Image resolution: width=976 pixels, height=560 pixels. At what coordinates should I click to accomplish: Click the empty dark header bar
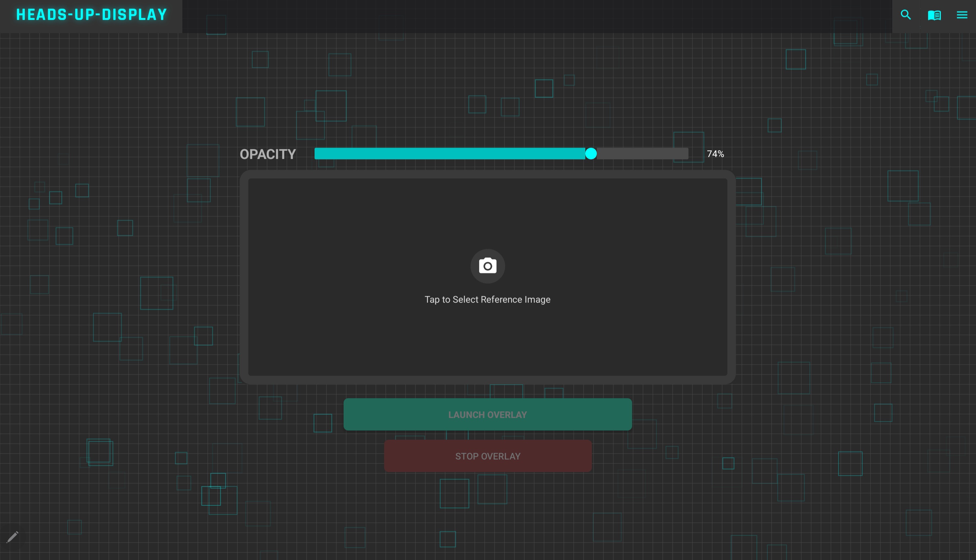coord(538,16)
